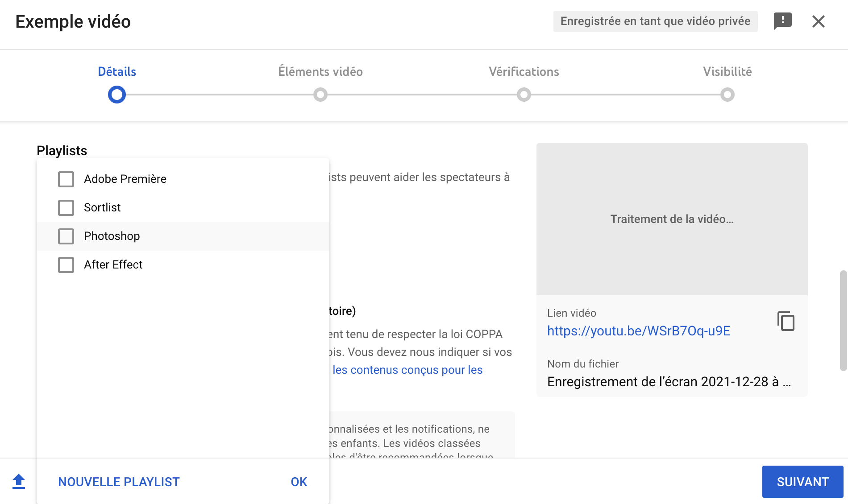The height and width of the screenshot is (504, 848).
Task: Check the Sortlist playlist box
Action: pos(66,207)
